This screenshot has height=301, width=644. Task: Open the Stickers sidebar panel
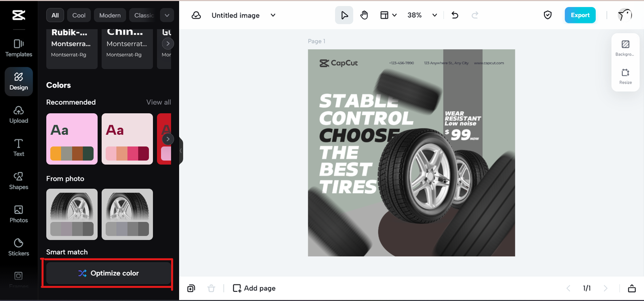click(19, 248)
